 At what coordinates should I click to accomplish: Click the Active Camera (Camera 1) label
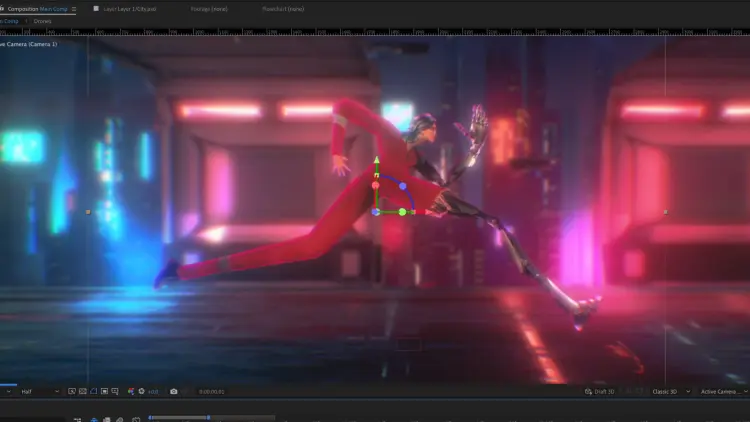click(29, 44)
